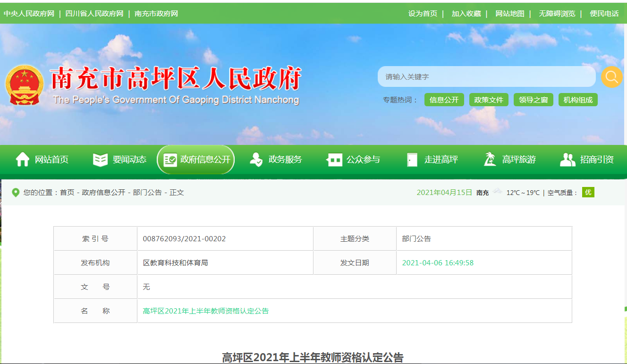Open the 无障碍浏览 link
Image resolution: width=627 pixels, height=364 pixels.
[x=557, y=14]
